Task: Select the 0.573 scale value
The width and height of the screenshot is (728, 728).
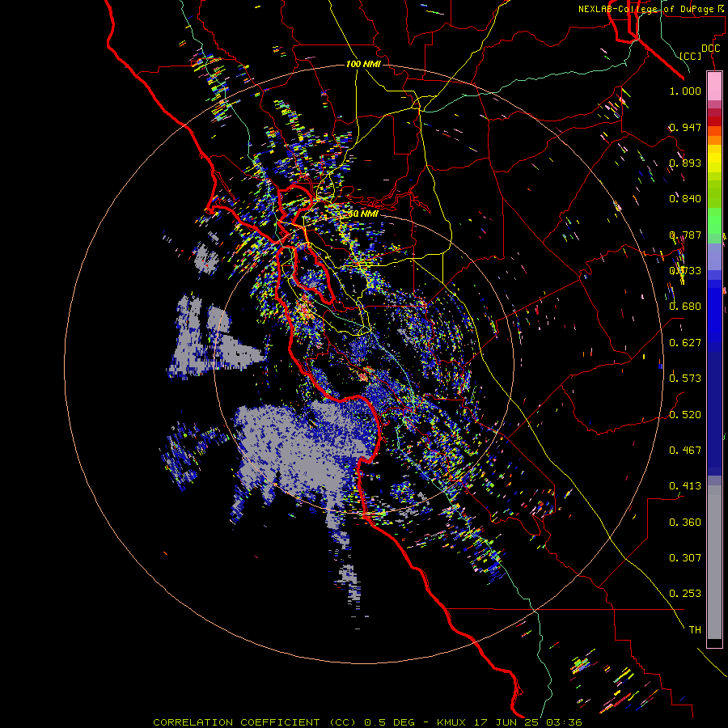Action: pos(685,379)
